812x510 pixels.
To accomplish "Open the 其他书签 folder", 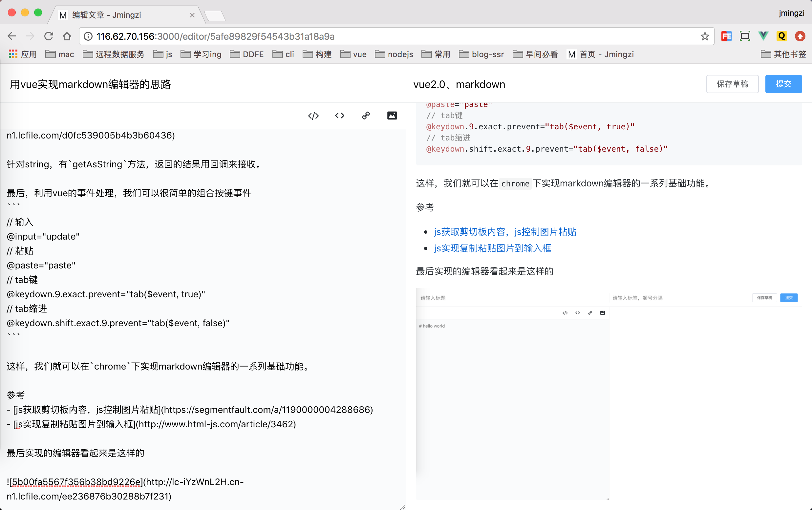I will 783,54.
